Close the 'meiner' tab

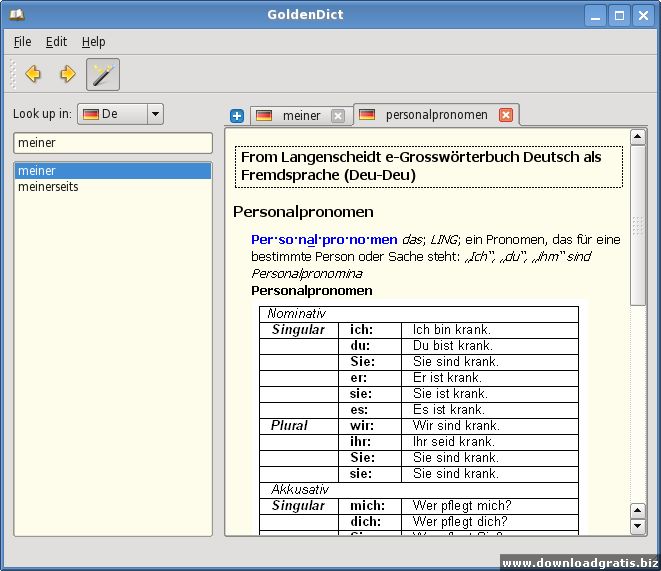coord(338,115)
